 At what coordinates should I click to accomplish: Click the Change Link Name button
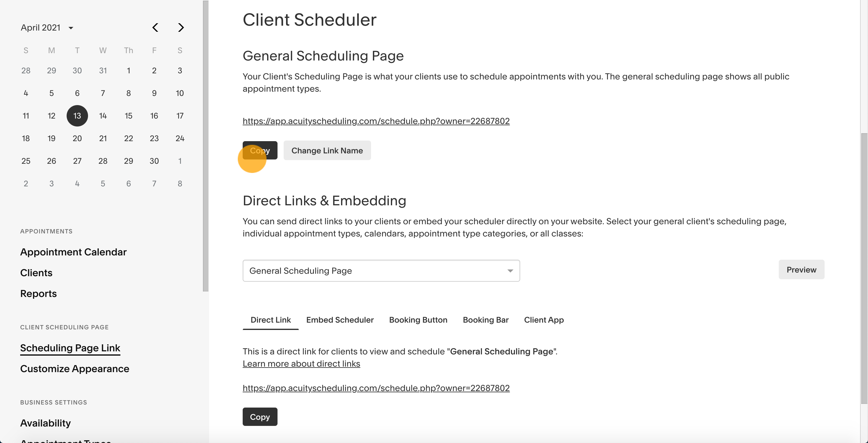[x=327, y=150]
